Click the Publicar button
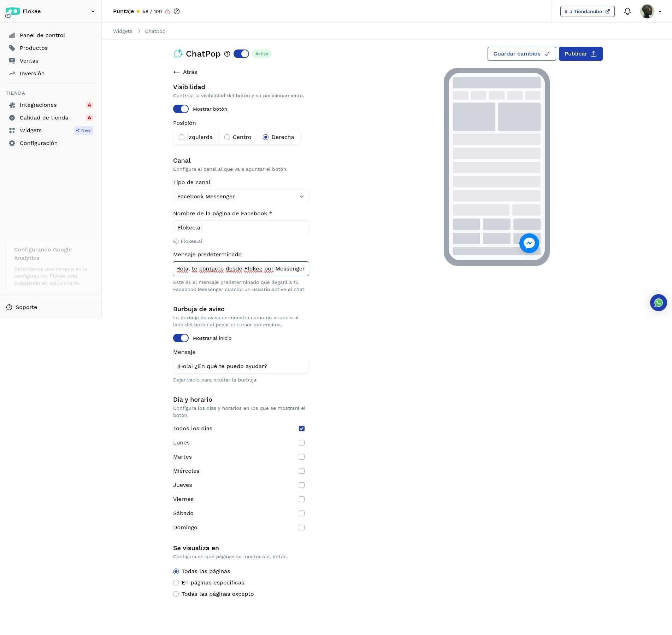 [580, 54]
